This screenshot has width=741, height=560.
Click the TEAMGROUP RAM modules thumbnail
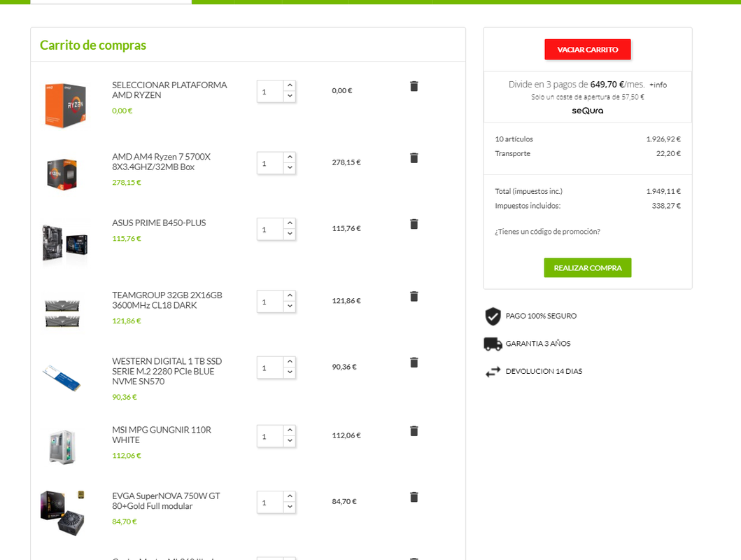62,313
